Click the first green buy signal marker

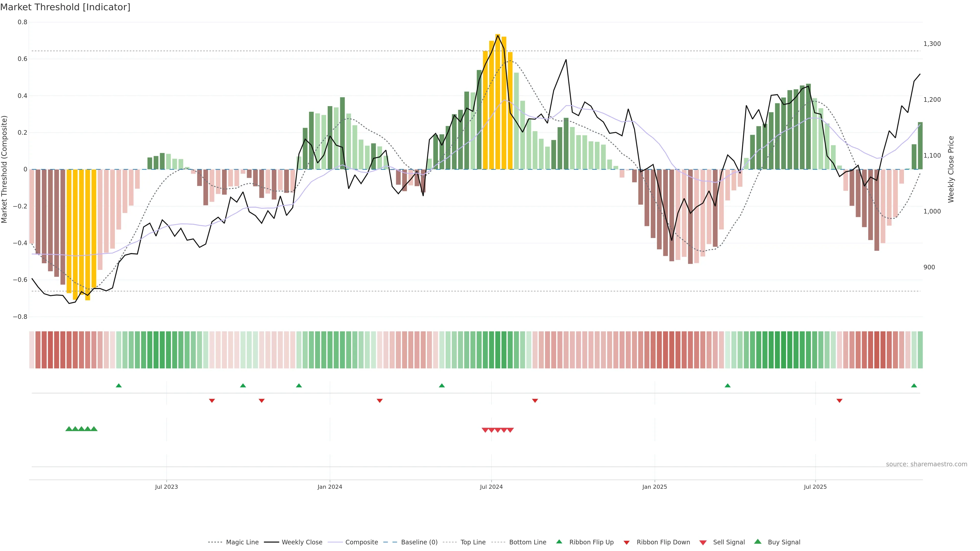tap(69, 429)
